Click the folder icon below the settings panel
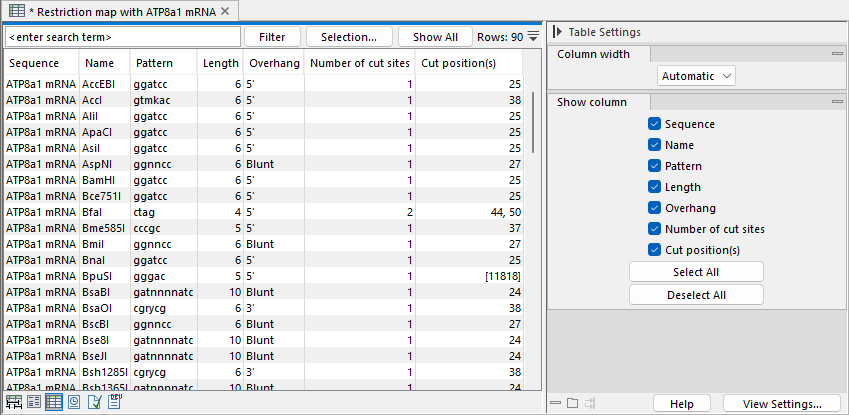 click(572, 403)
